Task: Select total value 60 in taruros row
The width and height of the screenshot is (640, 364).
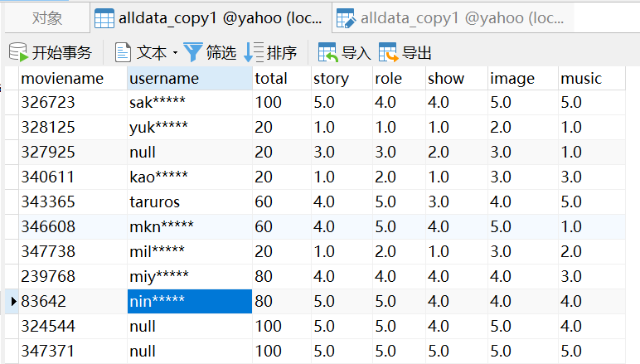Action: [x=282, y=202]
